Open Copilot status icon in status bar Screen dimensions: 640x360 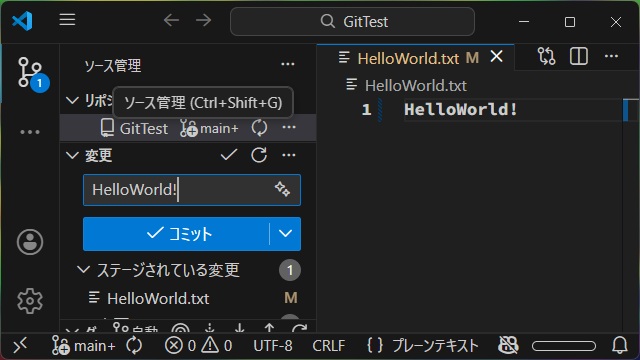[x=508, y=346]
